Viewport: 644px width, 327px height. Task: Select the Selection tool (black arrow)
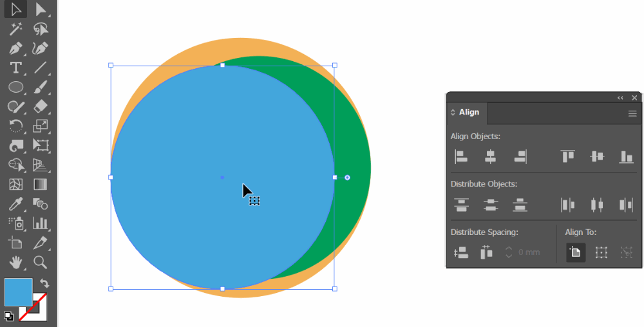pos(15,10)
